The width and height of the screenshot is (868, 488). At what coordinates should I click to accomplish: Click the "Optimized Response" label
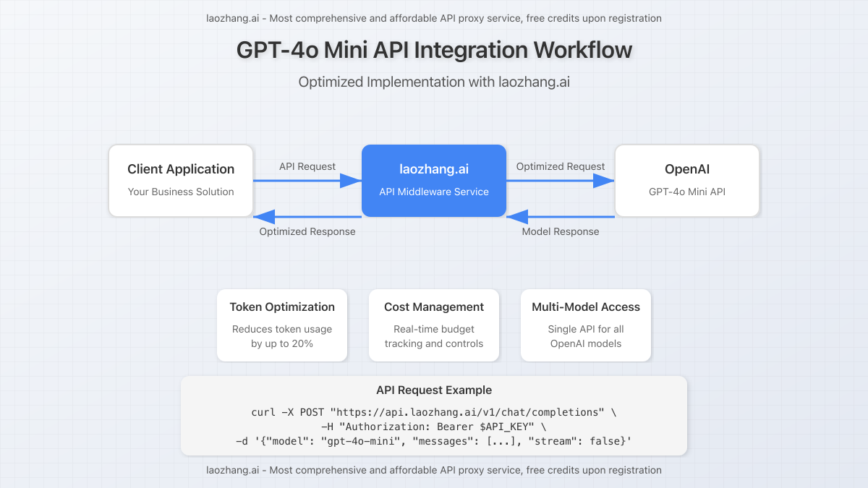[307, 231]
